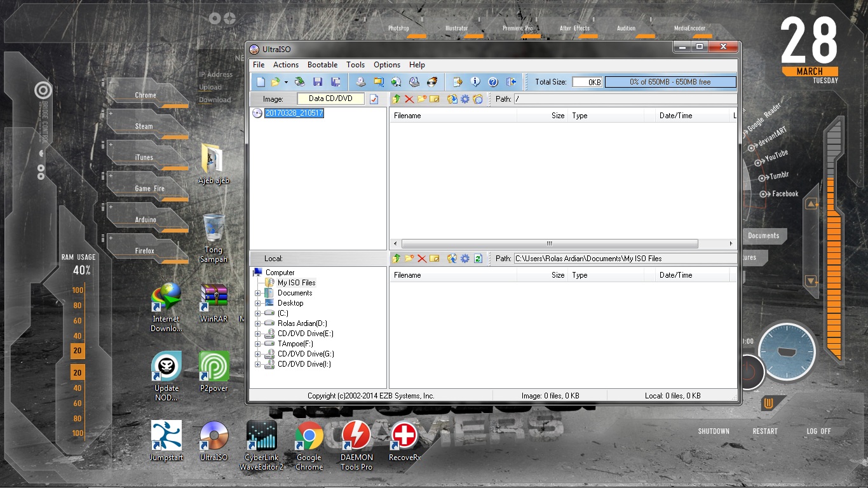Screen dimensions: 868x488
Task: Expand the TAmpoe(F:) drive node
Action: [x=258, y=344]
